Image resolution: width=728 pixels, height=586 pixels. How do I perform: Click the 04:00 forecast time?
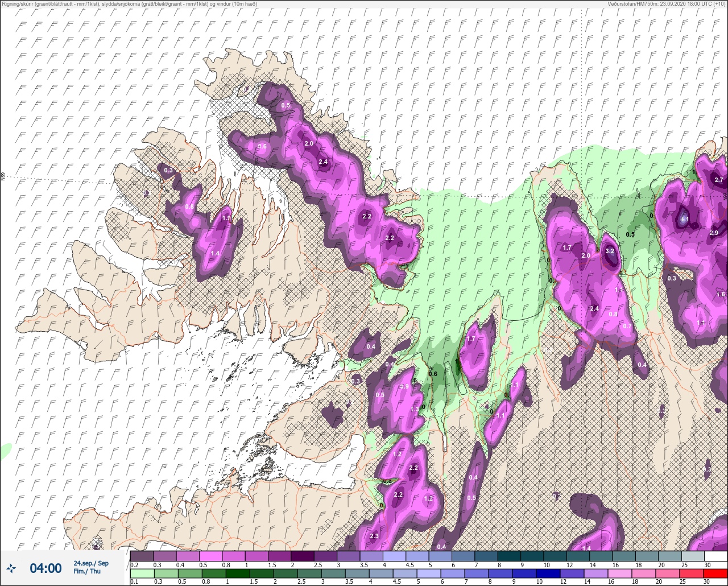[x=45, y=568]
